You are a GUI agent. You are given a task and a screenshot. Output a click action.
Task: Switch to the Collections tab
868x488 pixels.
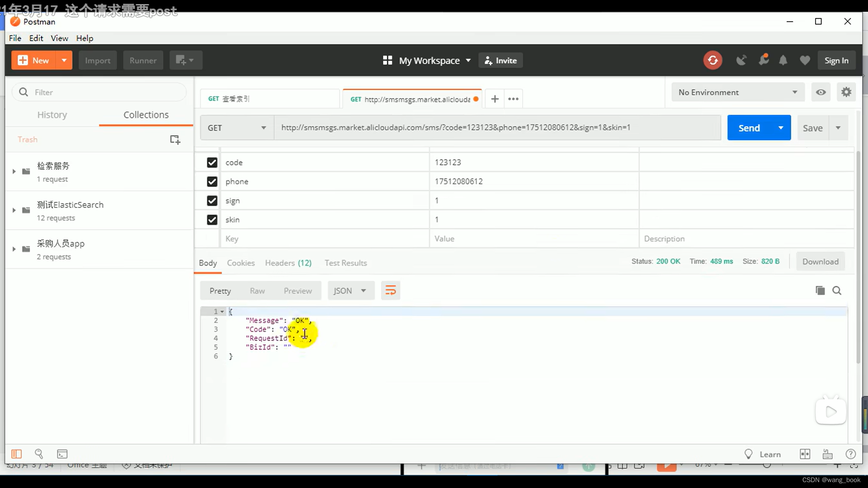coord(146,115)
